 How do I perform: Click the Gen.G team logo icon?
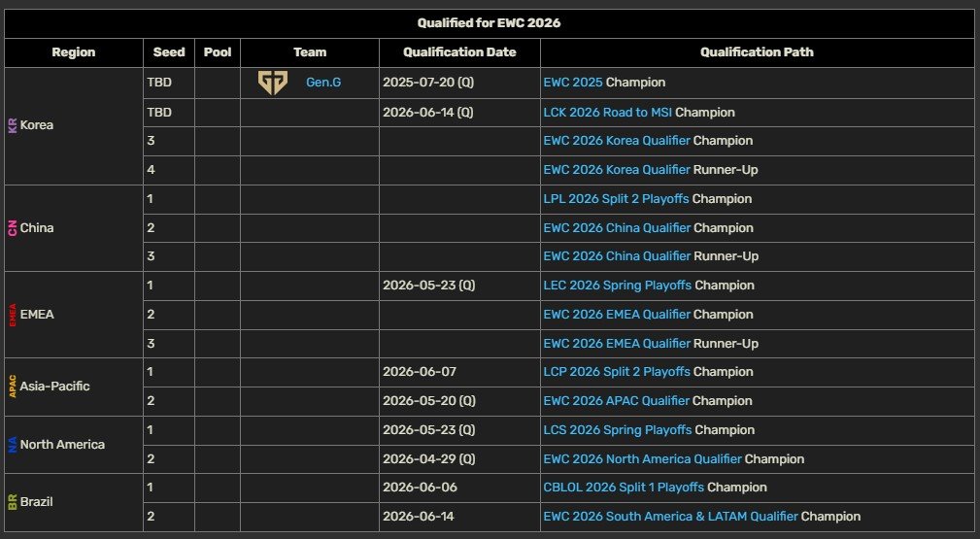(x=272, y=83)
